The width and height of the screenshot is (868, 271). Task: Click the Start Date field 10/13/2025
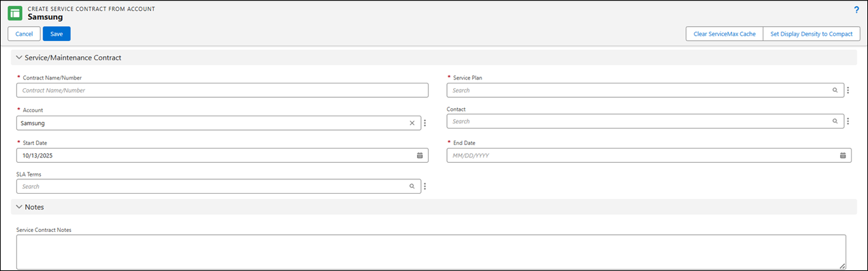click(222, 155)
